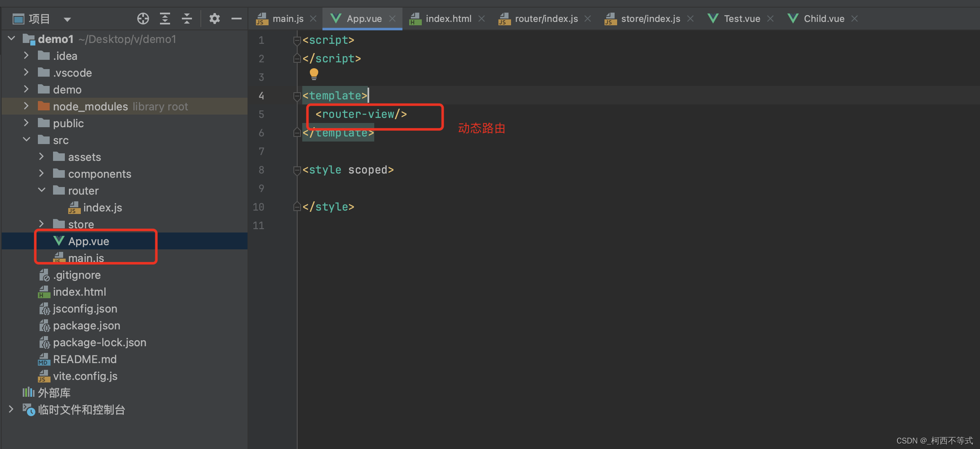
Task: Close the App.vue tab
Action: 392,19
